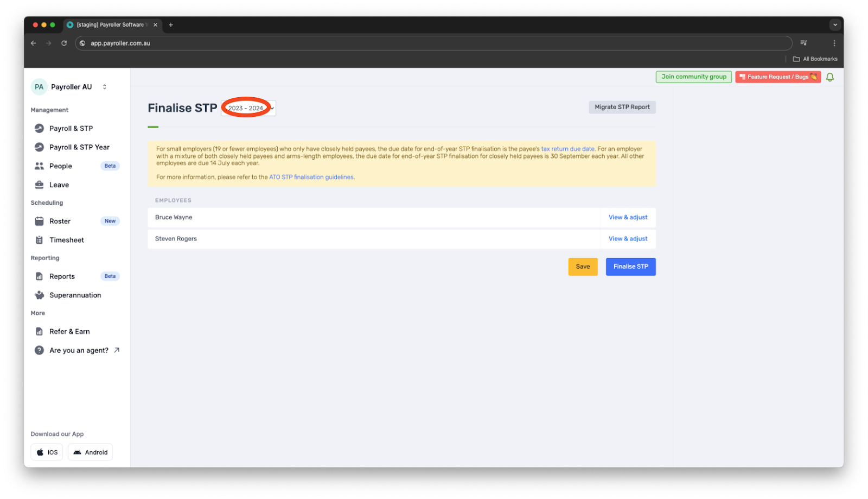Click the notification bell
This screenshot has width=868, height=499.
830,77
